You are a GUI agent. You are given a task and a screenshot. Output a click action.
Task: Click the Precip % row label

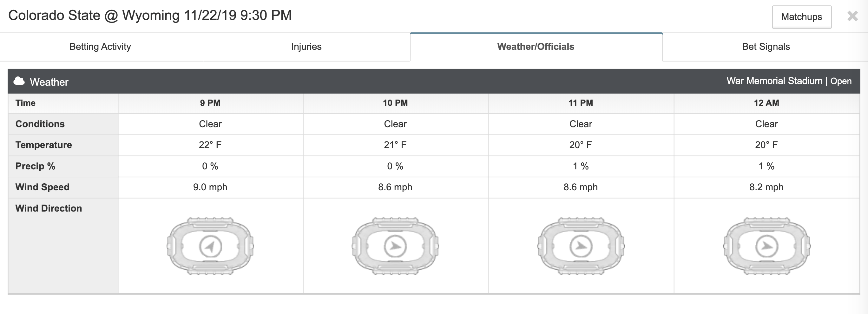pyautogui.click(x=36, y=166)
